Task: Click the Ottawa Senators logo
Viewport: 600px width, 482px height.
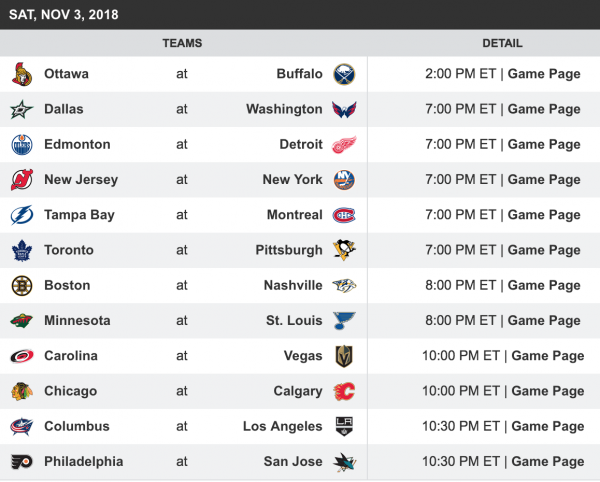Action: (x=21, y=74)
